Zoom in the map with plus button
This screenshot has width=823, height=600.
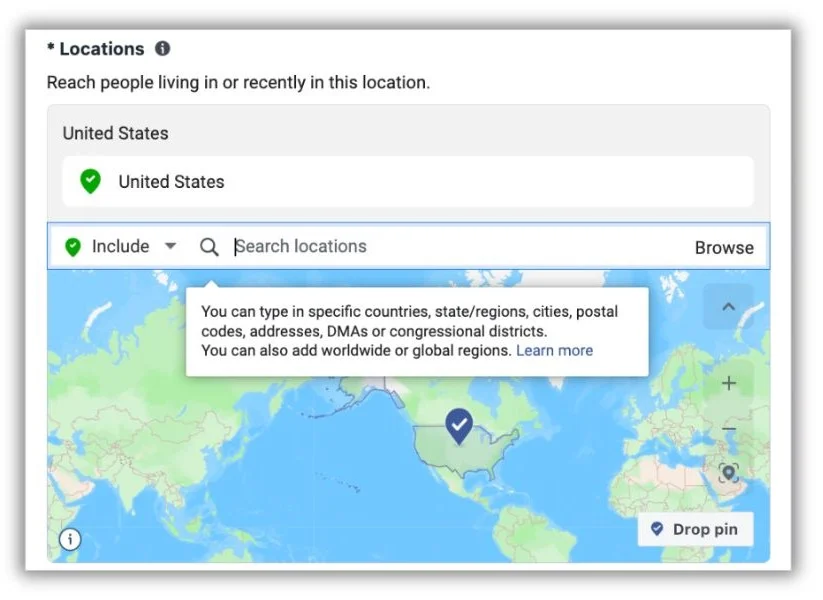point(729,383)
